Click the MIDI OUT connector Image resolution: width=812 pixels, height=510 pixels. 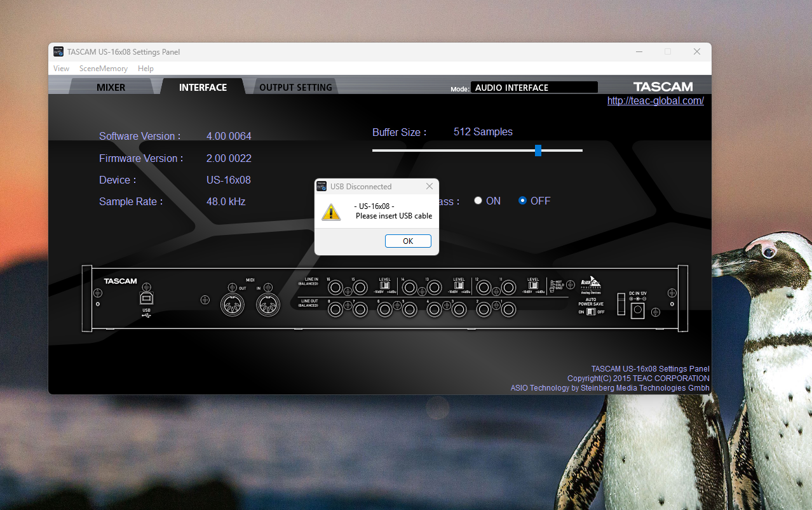tap(233, 304)
